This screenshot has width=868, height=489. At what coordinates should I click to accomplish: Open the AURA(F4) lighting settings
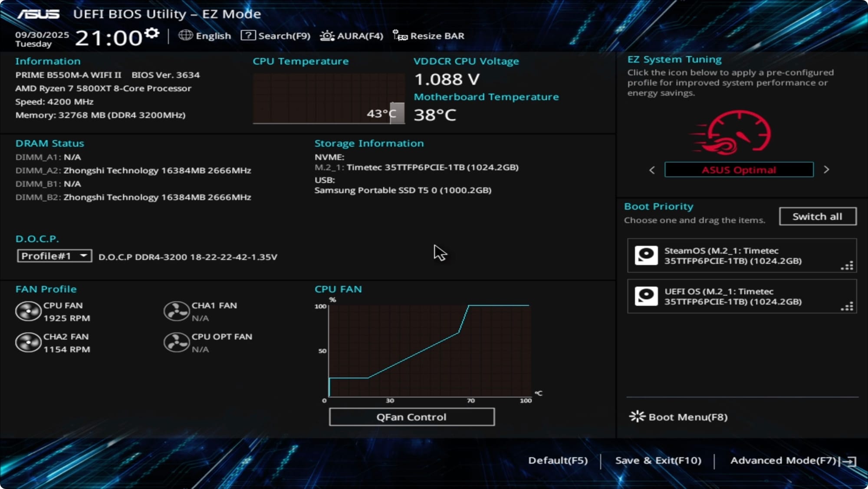tap(326, 36)
